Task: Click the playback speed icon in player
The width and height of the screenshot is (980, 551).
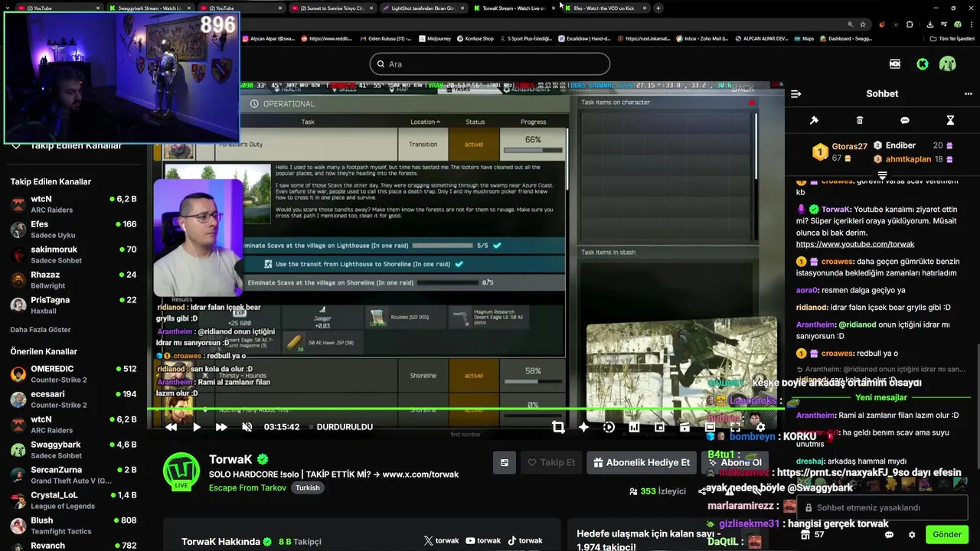Action: [x=609, y=427]
